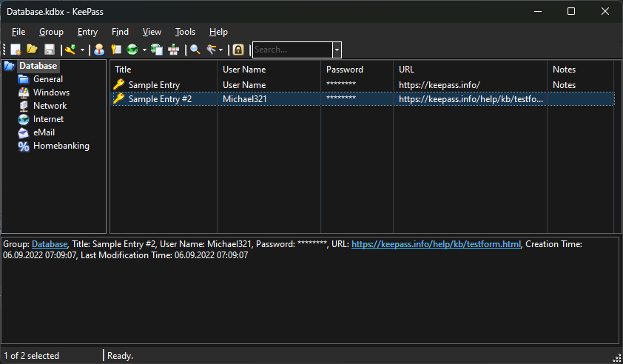This screenshot has width=623, height=364.
Task: Select the Sample Entry #2 row title
Action: [160, 99]
